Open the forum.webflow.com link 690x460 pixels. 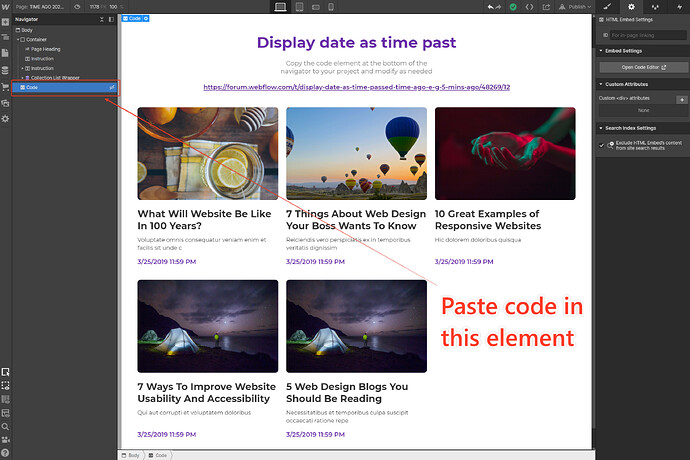[356, 87]
